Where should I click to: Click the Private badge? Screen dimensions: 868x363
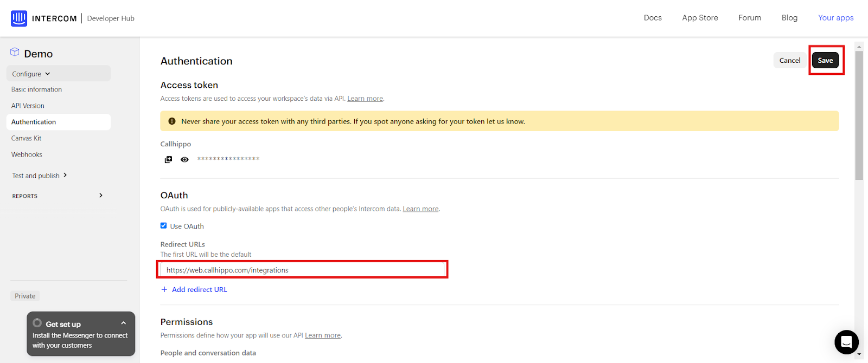pos(25,296)
